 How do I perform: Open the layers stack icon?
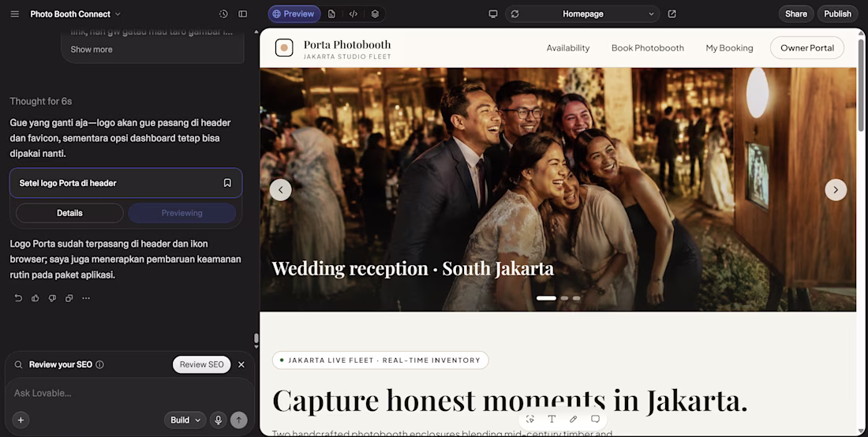[x=375, y=14]
